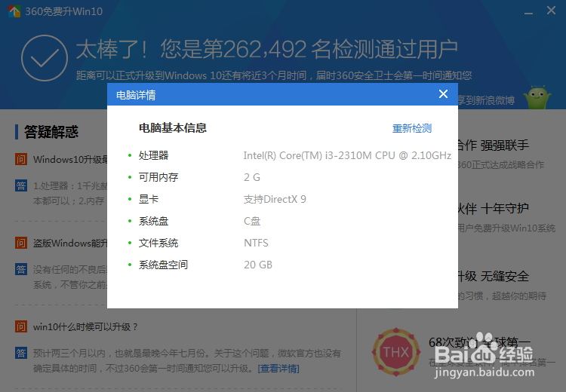The height and width of the screenshot is (392, 566).
Task: Click the 享到新浪微博 share link
Action: click(486, 100)
